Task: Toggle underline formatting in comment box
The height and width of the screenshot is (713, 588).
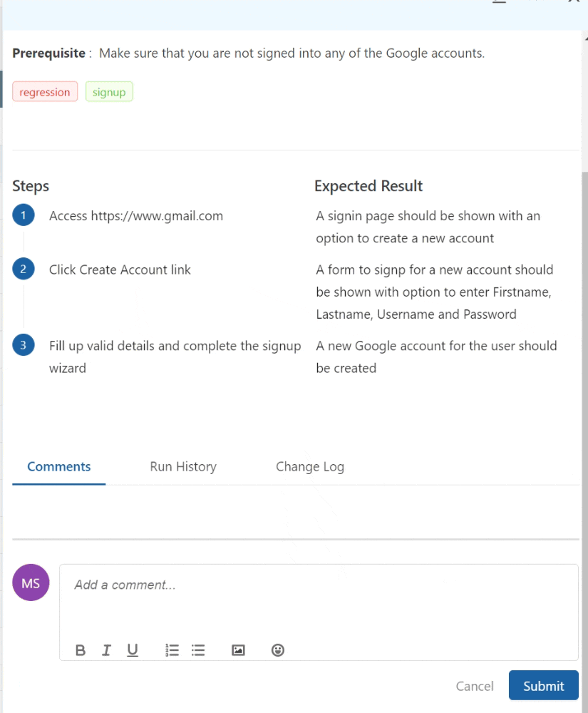Action: pyautogui.click(x=133, y=650)
